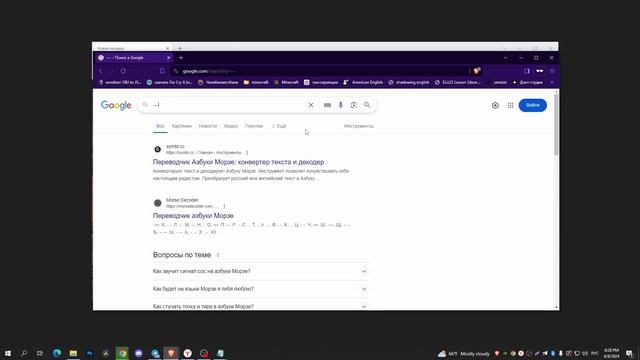640x360 pixels.
Task: Open three-dot menu beside symbl.cc result
Action: [247, 153]
